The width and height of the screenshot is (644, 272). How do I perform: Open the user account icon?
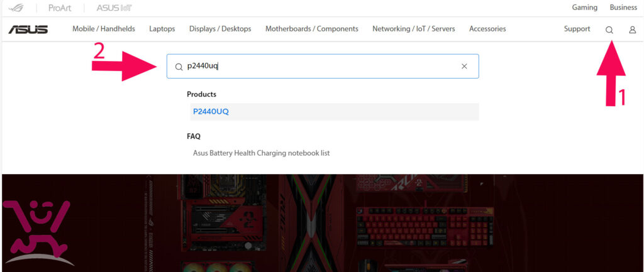633,30
